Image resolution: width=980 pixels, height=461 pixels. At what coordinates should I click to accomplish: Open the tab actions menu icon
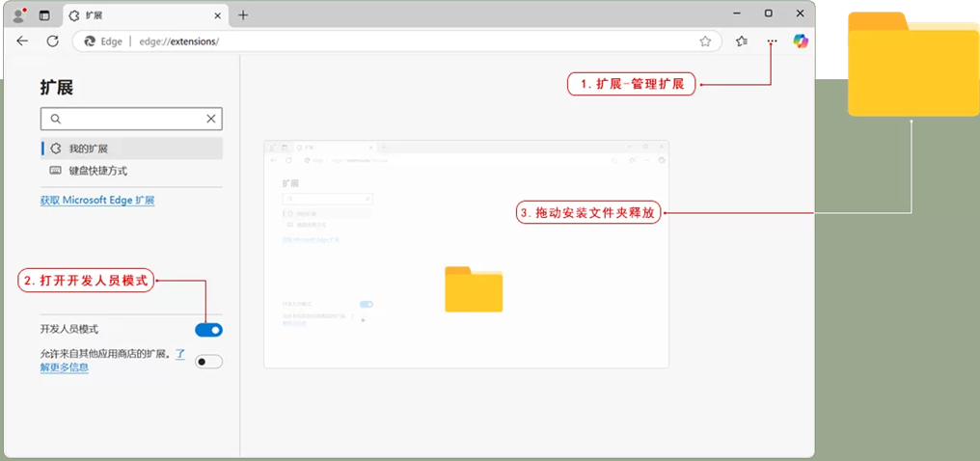(x=44, y=15)
